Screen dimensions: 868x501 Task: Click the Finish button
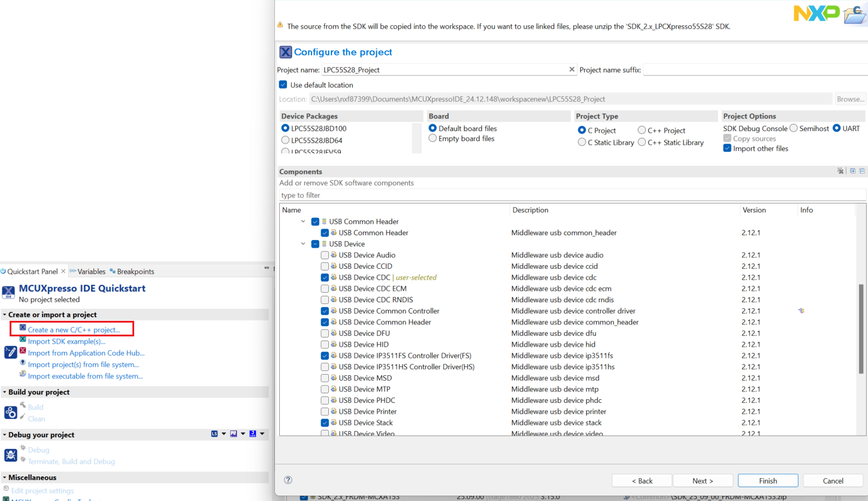[x=768, y=481]
